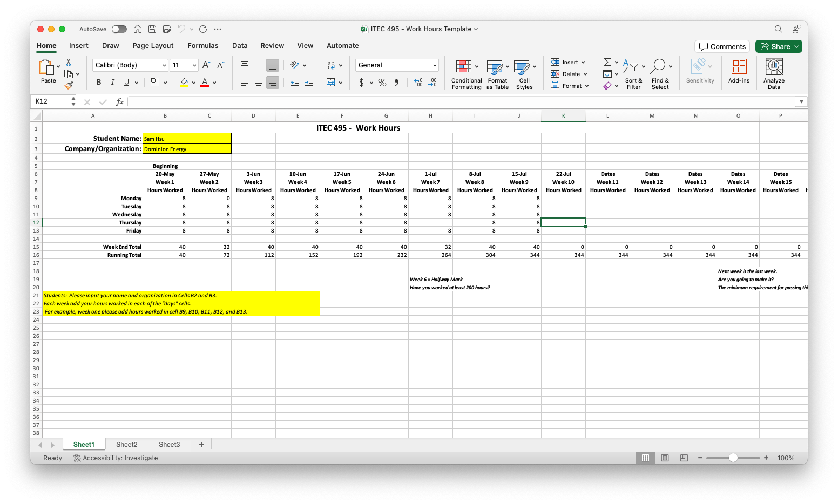Screen dimensions: 838x504
Task: Switch to the Formulas ribbon tab
Action: 202,46
